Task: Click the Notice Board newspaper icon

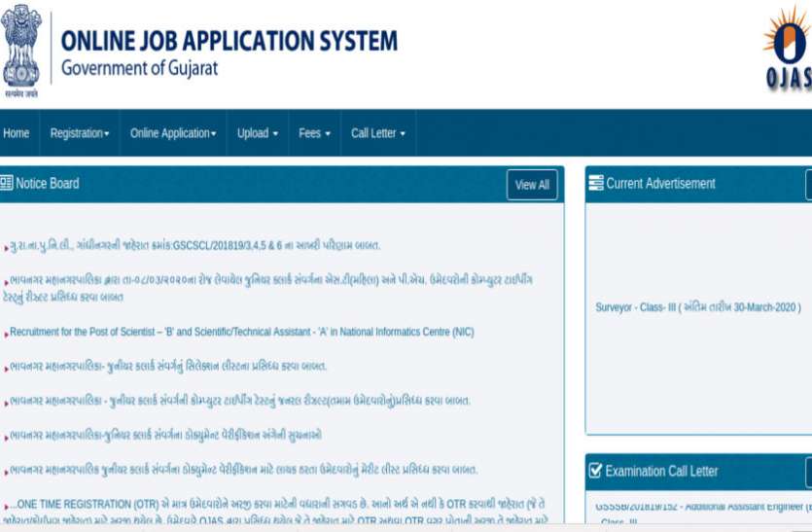Action: (6, 183)
